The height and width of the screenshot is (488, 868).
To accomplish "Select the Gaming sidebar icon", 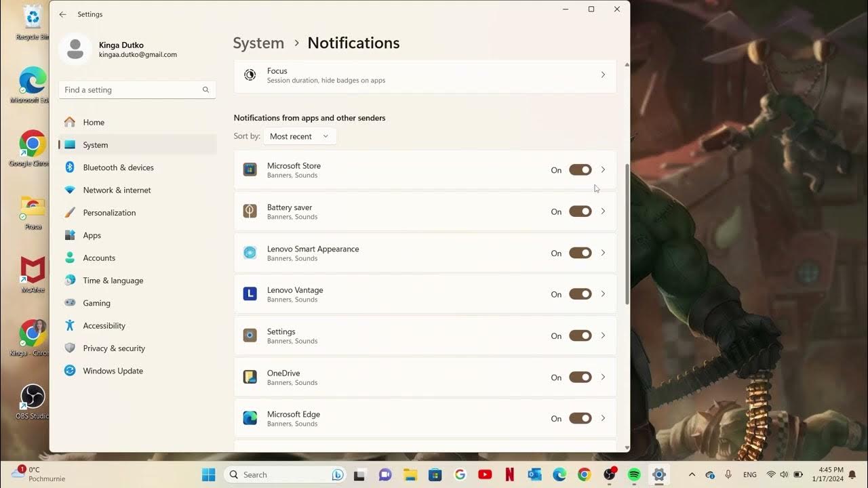I will tap(71, 303).
